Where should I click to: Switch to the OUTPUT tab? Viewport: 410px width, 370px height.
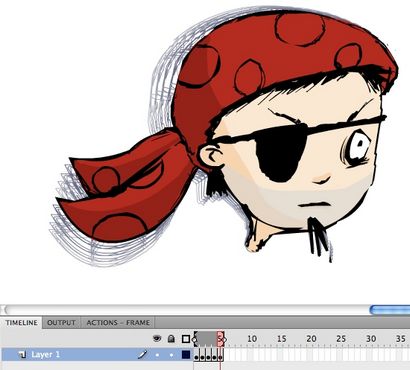pos(61,323)
